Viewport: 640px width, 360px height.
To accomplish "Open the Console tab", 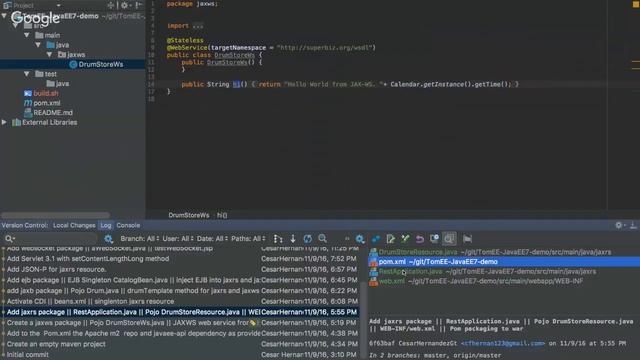I will pyautogui.click(x=128, y=225).
